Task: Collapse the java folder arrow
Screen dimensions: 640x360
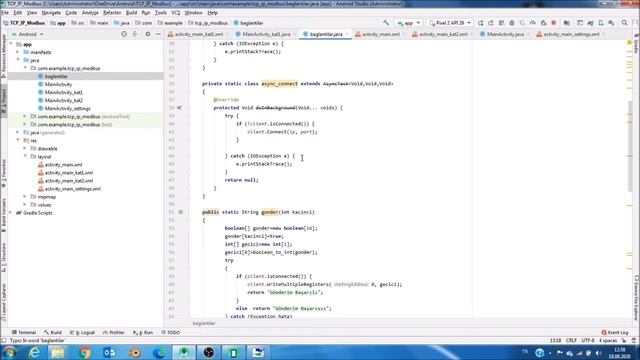Action: [x=18, y=60]
